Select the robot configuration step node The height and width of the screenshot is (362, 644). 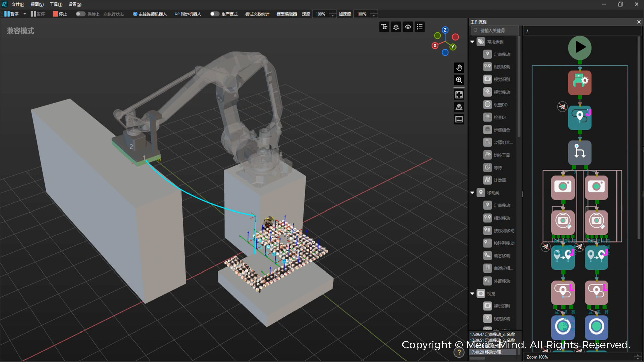[x=580, y=83]
